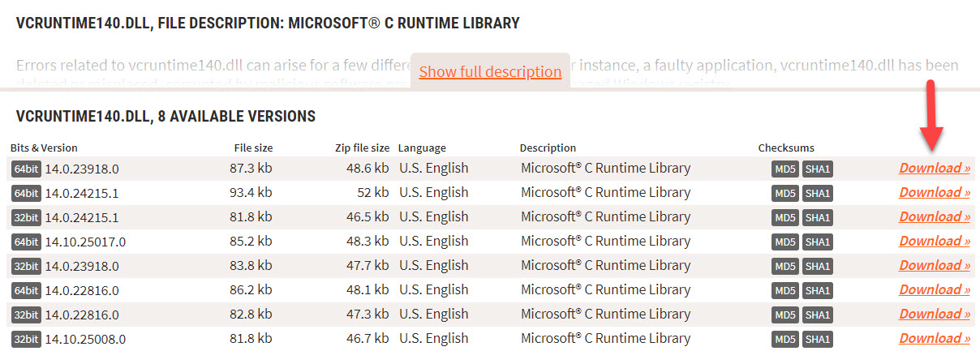Click the 47.7 kb zip size value
Viewport: 980px width, 351px height.
point(367,266)
